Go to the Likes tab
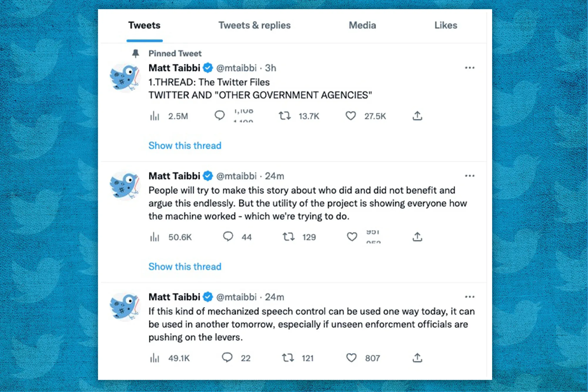 click(x=446, y=25)
